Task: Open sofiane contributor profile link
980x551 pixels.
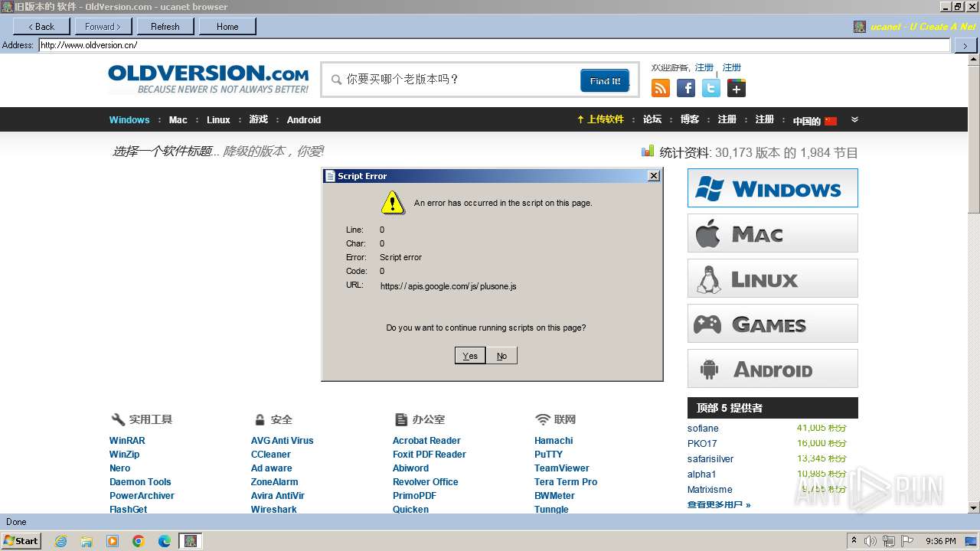Action: 703,429
